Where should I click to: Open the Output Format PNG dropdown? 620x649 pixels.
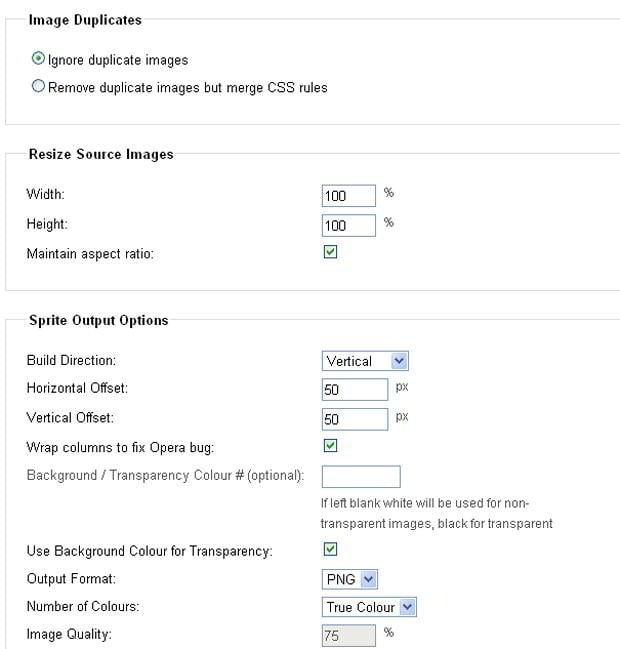(x=350, y=578)
